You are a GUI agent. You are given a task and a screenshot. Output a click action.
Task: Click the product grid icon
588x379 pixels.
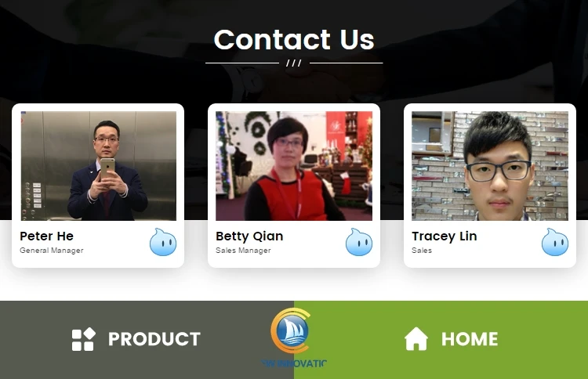(83, 339)
